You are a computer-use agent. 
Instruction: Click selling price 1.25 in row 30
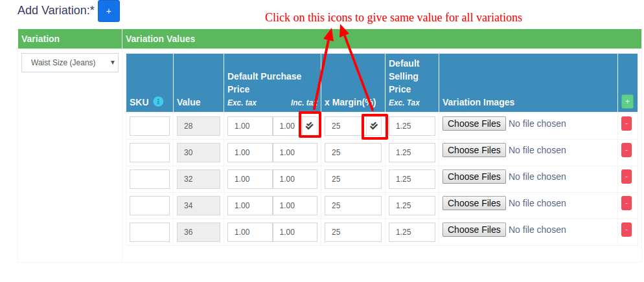412,153
